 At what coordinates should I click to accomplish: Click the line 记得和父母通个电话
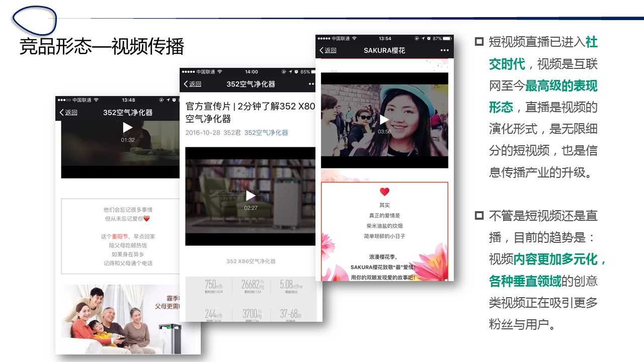tap(128, 263)
